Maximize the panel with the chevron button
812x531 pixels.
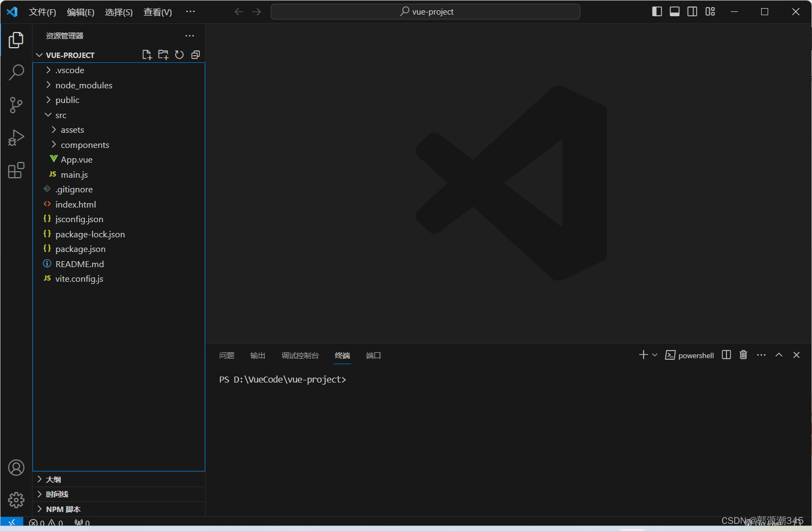779,354
